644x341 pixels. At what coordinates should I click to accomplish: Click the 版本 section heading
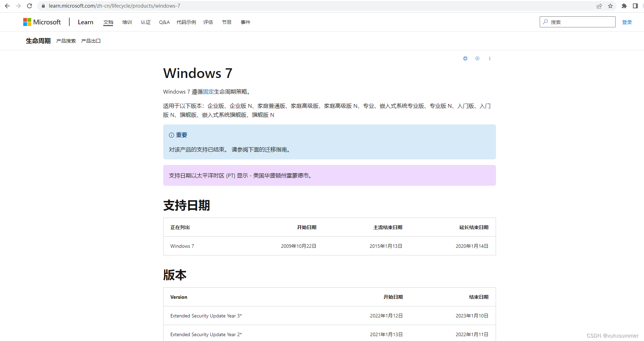[175, 275]
